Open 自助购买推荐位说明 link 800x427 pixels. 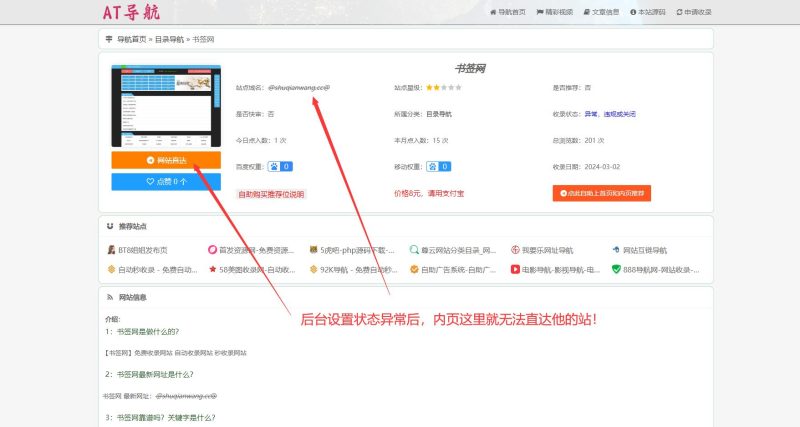[x=271, y=193]
